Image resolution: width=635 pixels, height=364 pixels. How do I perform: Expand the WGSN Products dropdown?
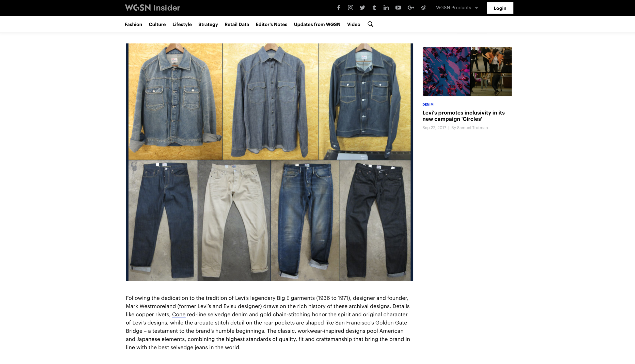457,8
